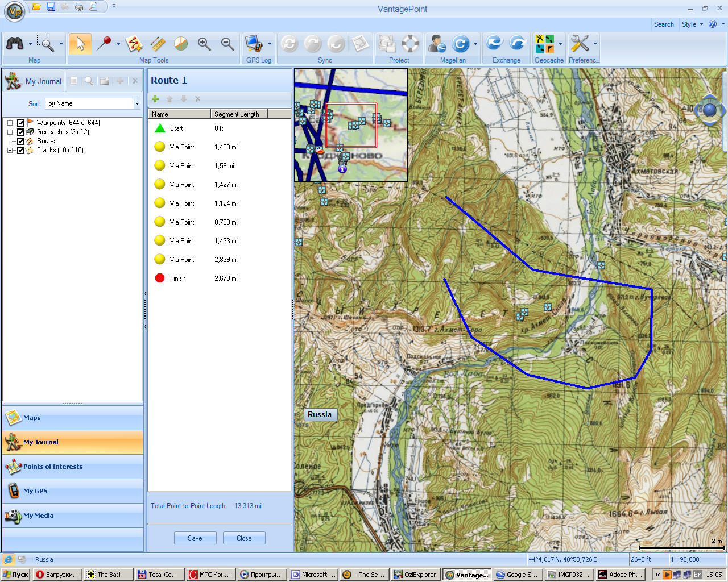Select the Via Point row with 2,839 mi
728x582 pixels.
coord(220,260)
